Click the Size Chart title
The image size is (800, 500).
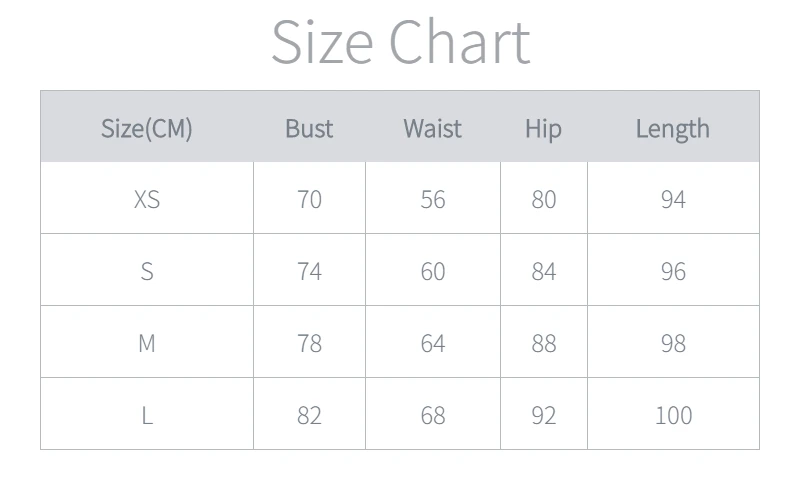[x=401, y=42]
